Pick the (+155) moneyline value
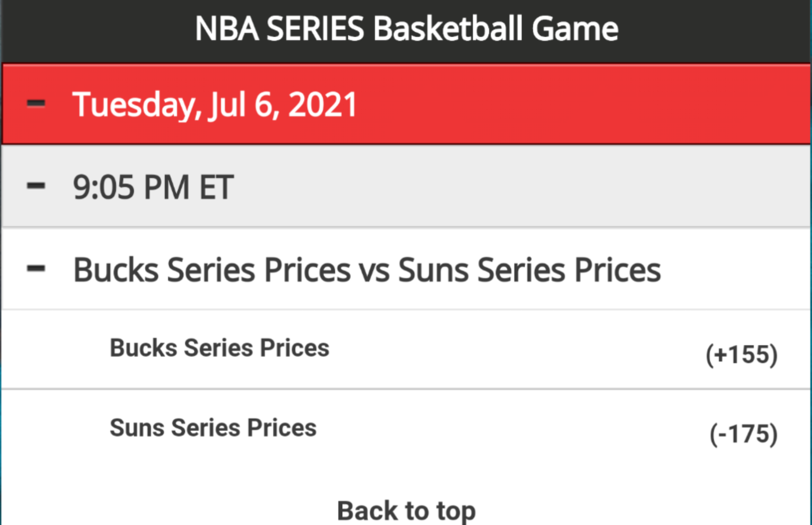 tap(741, 354)
